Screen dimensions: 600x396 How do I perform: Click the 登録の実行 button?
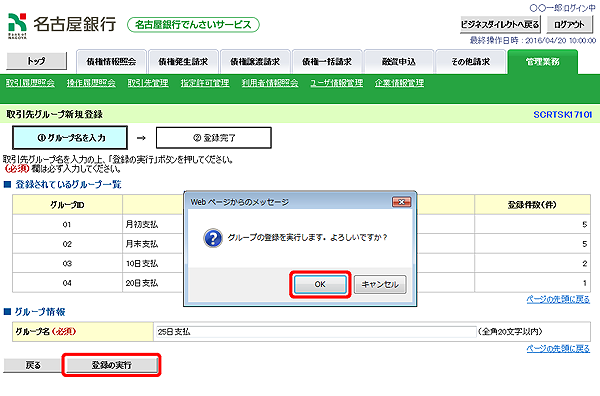click(x=111, y=365)
